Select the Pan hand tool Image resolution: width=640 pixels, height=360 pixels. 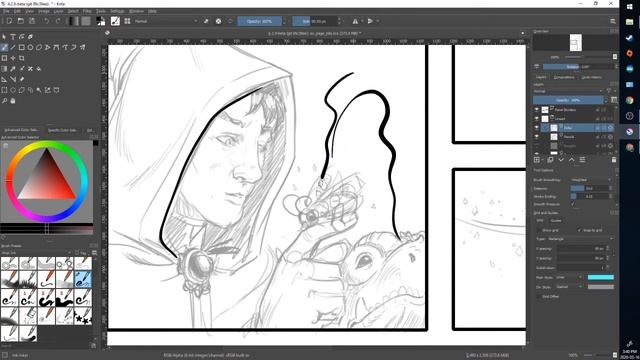point(13,100)
